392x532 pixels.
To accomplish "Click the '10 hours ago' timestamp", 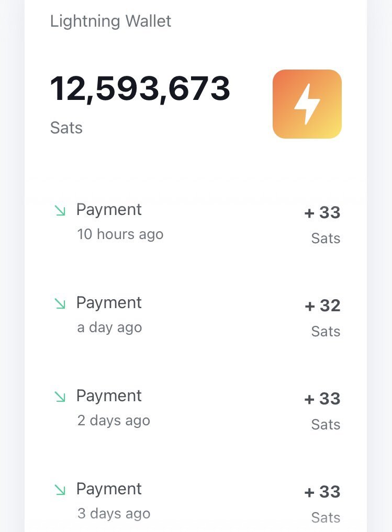I will [x=120, y=234].
